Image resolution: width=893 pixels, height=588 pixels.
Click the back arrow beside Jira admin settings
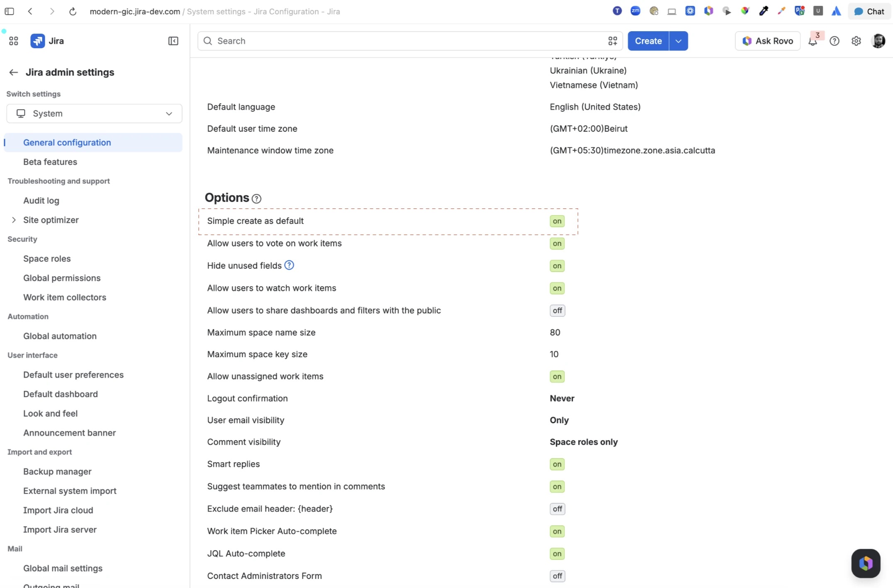point(13,72)
